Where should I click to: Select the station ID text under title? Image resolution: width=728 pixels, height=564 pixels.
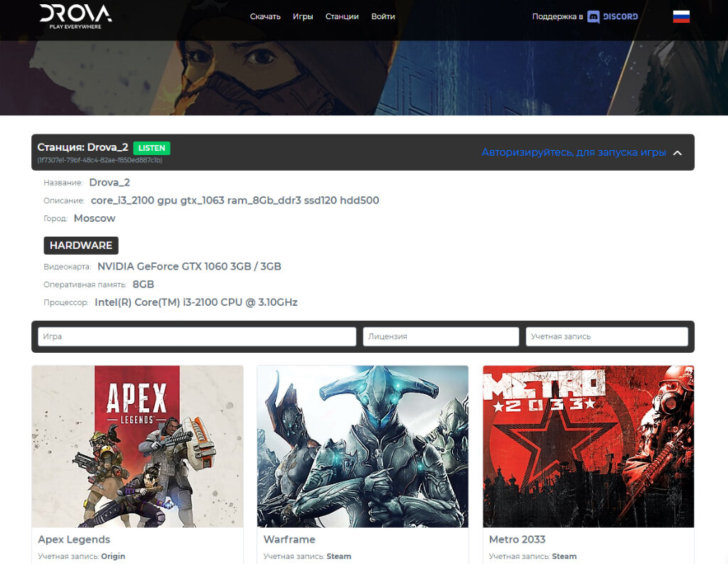click(100, 160)
